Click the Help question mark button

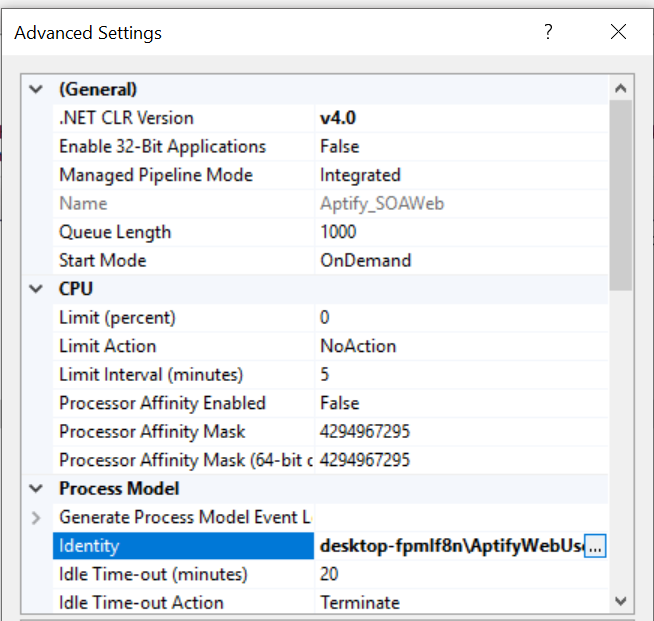(548, 32)
